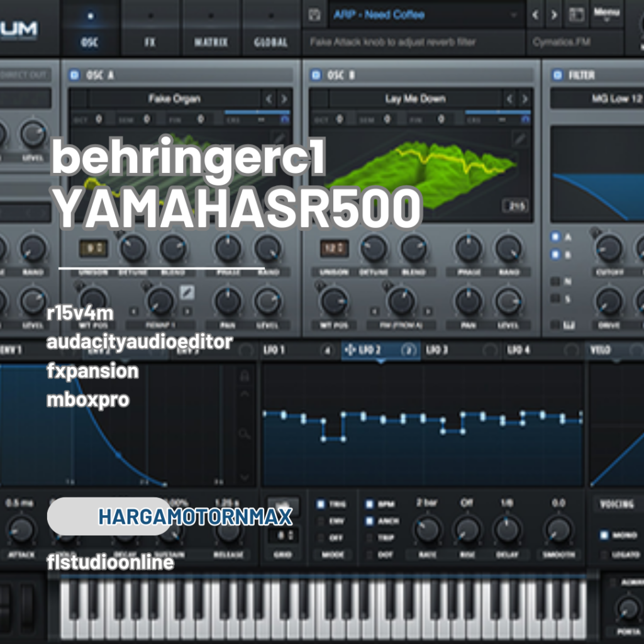Click next warp mode arrow in OSC A

pyautogui.click(x=187, y=311)
